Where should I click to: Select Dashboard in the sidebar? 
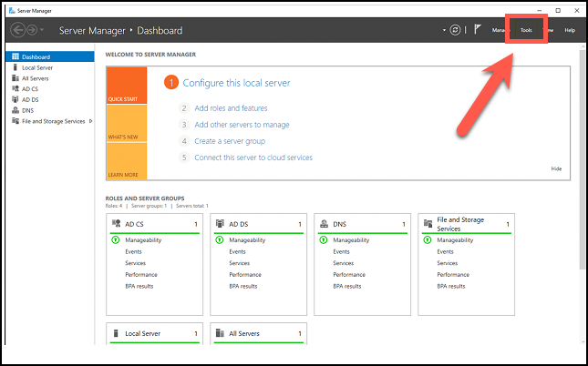click(50, 56)
